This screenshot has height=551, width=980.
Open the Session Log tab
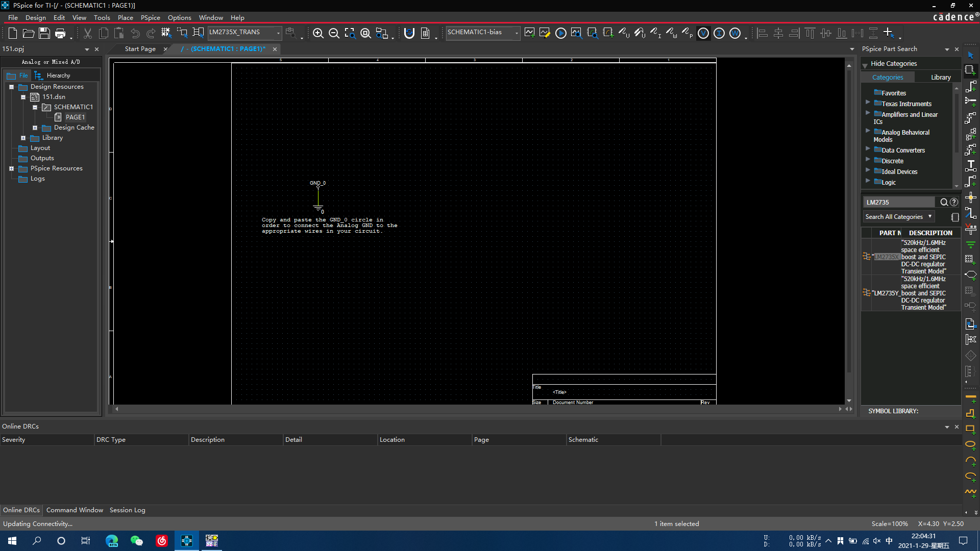pyautogui.click(x=127, y=510)
